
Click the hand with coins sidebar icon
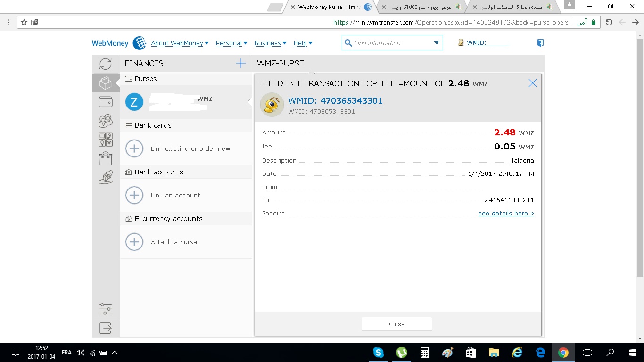(106, 177)
